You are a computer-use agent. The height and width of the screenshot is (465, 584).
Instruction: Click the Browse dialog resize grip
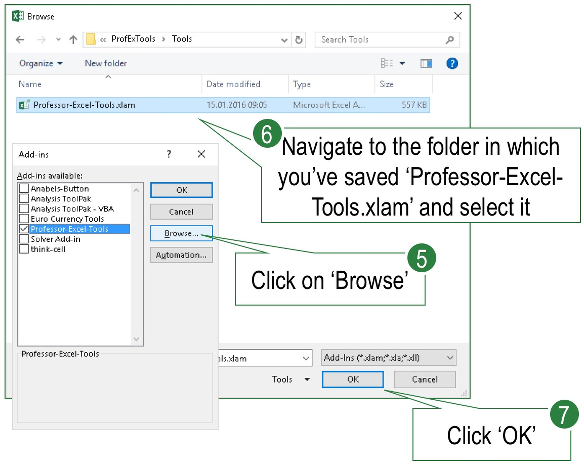pos(464,393)
